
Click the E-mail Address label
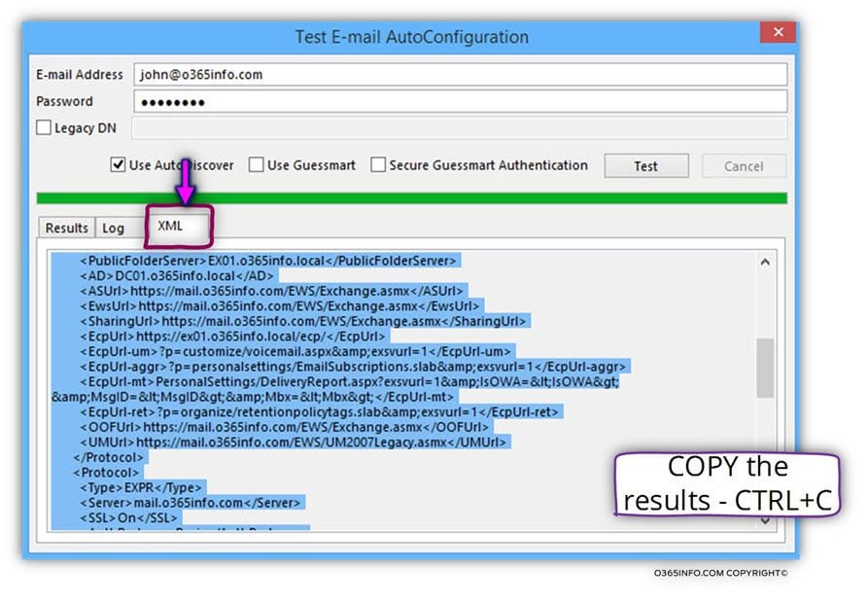point(80,74)
